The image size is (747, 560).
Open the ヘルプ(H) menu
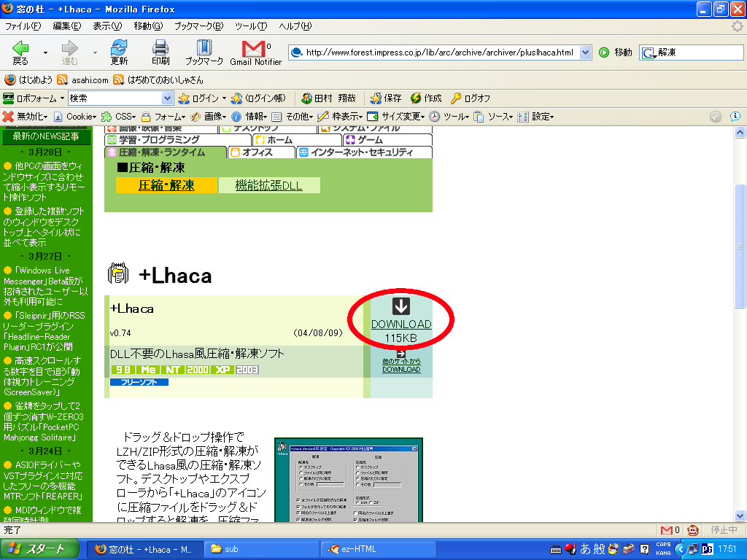tap(295, 26)
